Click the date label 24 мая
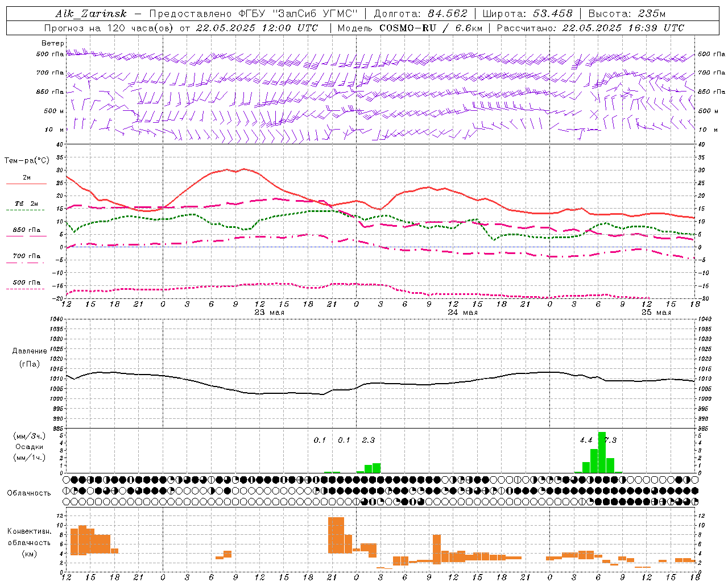The height and width of the screenshot is (582, 728). (x=463, y=313)
